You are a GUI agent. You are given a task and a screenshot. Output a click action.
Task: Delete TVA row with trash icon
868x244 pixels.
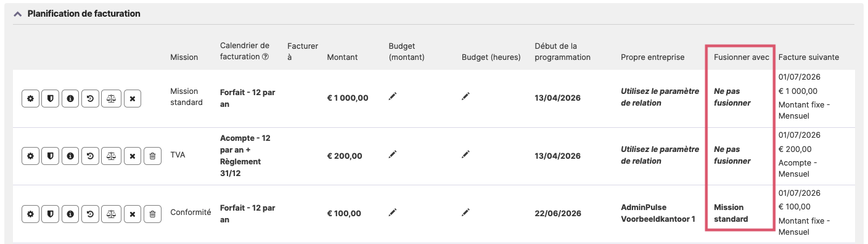pyautogui.click(x=152, y=156)
